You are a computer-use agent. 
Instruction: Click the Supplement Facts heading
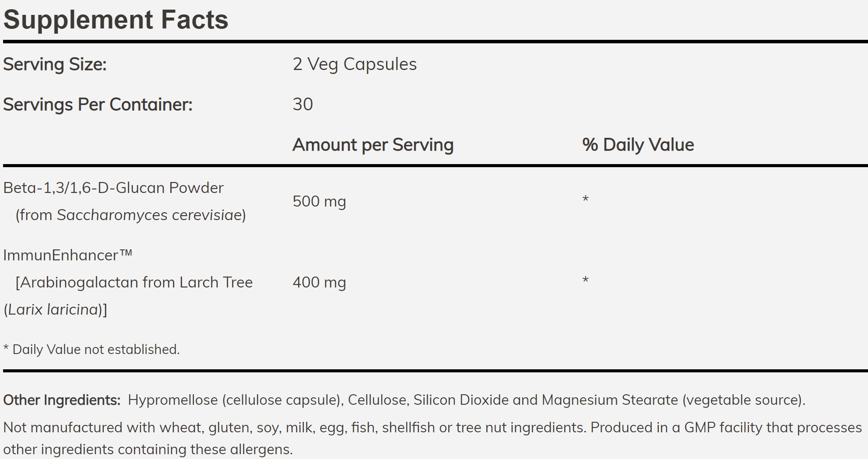116,20
